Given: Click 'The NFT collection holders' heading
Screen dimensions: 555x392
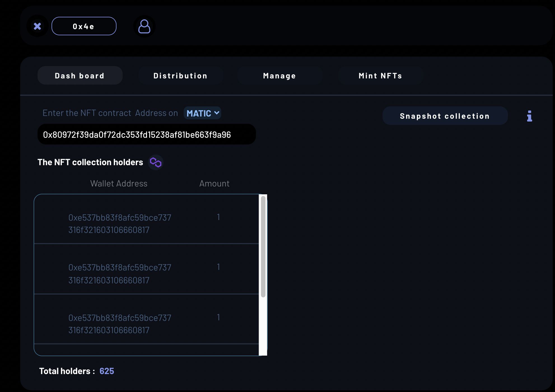Looking at the screenshot, I should click(90, 162).
